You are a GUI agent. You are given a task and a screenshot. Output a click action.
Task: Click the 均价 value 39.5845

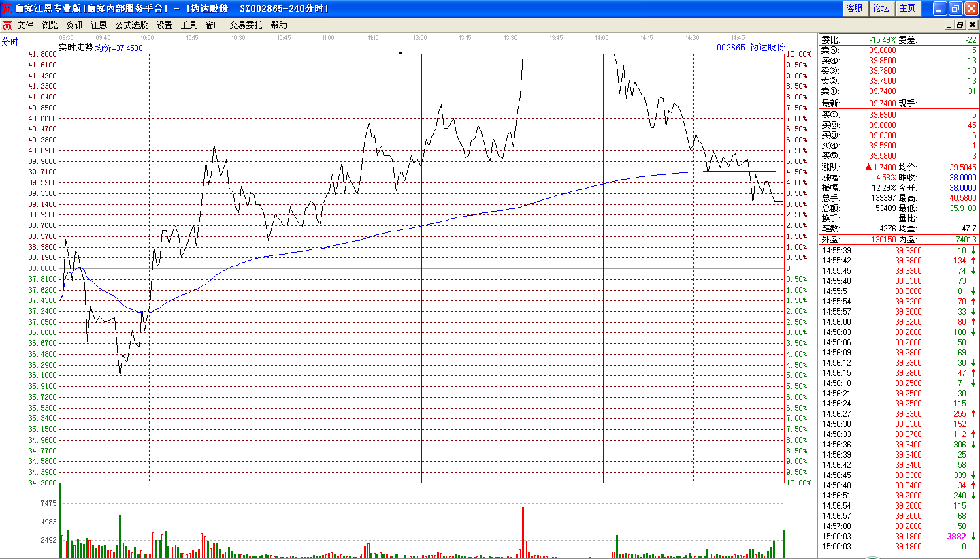[962, 167]
